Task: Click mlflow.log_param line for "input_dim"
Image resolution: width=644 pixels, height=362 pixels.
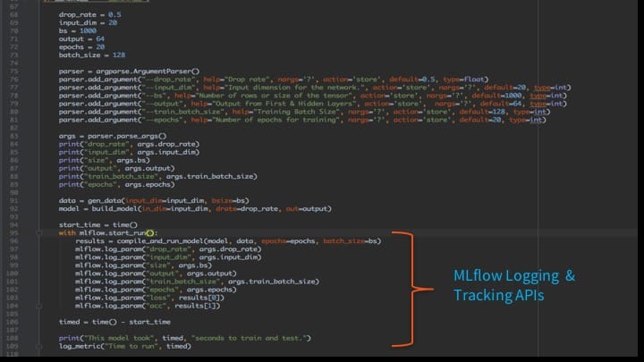Action: 168,257
